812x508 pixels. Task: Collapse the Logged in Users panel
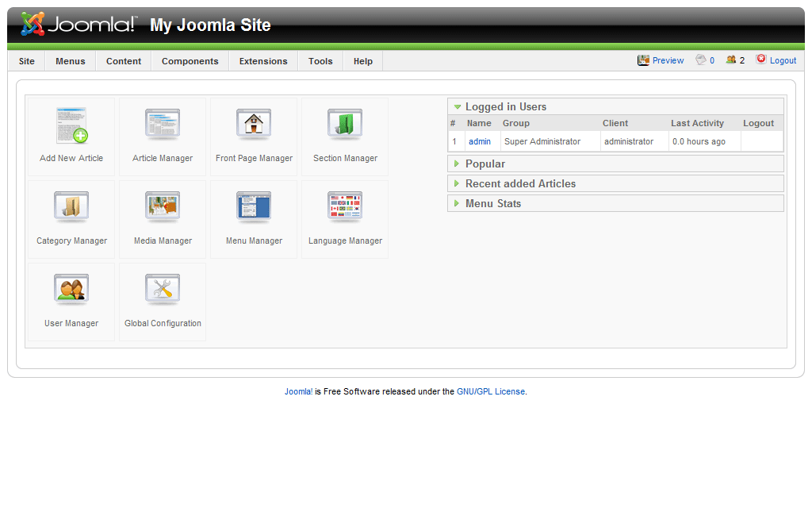click(505, 106)
